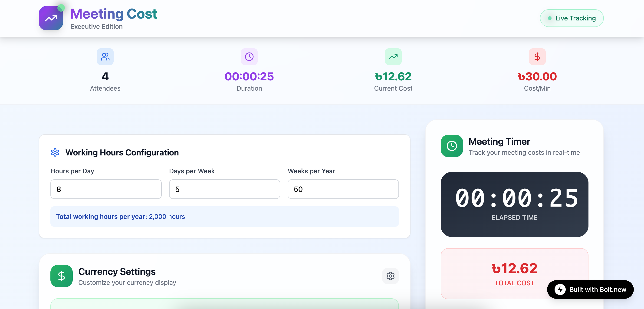Click the Attendees people icon
The height and width of the screenshot is (309, 644).
click(105, 57)
